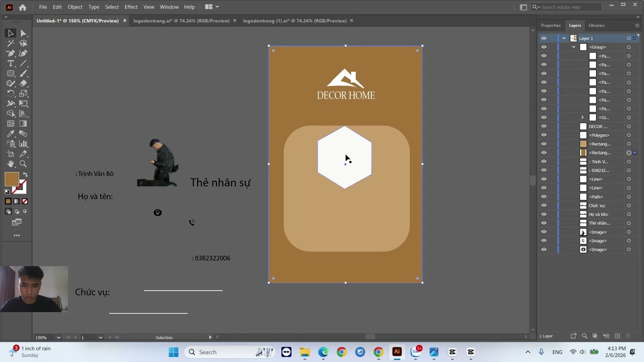This screenshot has width=644, height=362.
Task: Click the Gradient swatch below the Fill box
Action: 17,201
